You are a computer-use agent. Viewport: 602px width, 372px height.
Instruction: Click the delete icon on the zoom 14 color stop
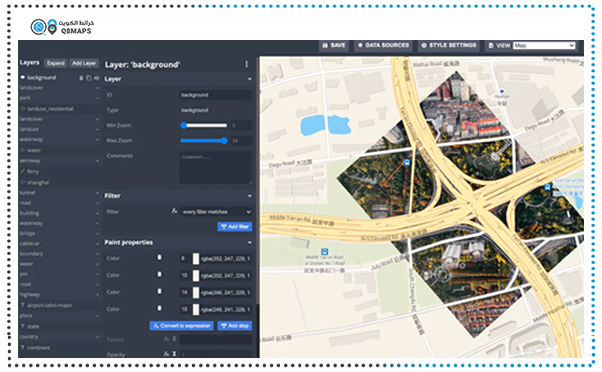[x=159, y=291]
